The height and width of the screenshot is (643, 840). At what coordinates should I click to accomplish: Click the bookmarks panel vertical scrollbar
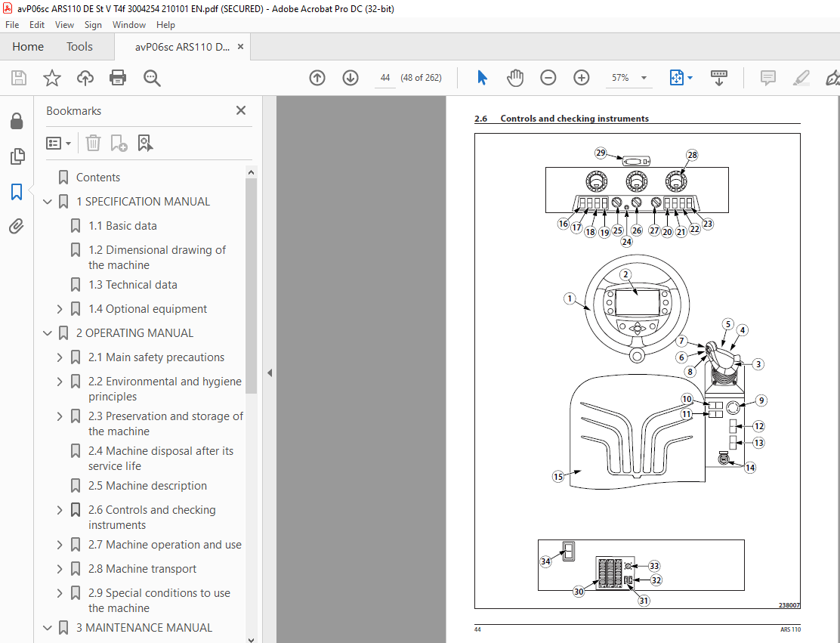pos(251,286)
